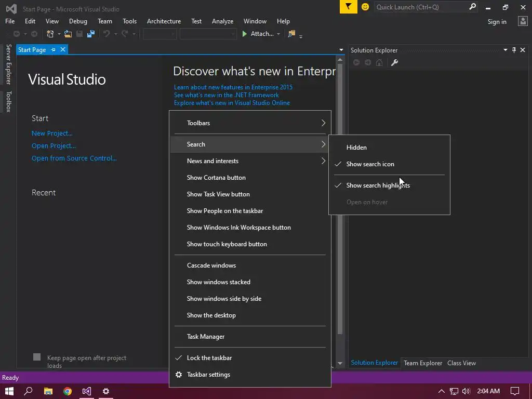Click the Open Project... link
This screenshot has width=532, height=399.
click(54, 146)
